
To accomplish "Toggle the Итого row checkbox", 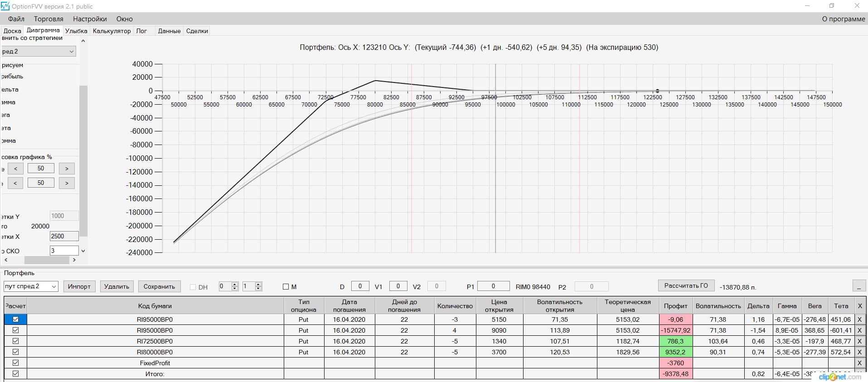I will tap(15, 374).
